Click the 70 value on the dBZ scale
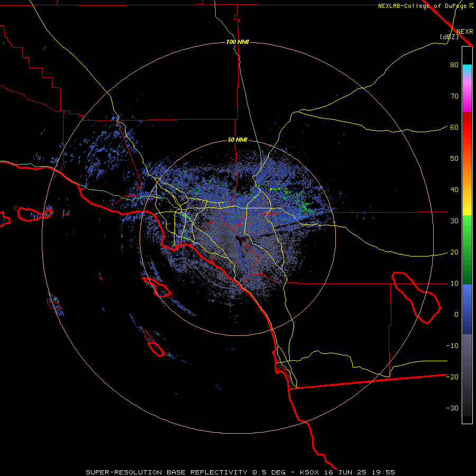Screen dimensions: 476x476 (454, 96)
